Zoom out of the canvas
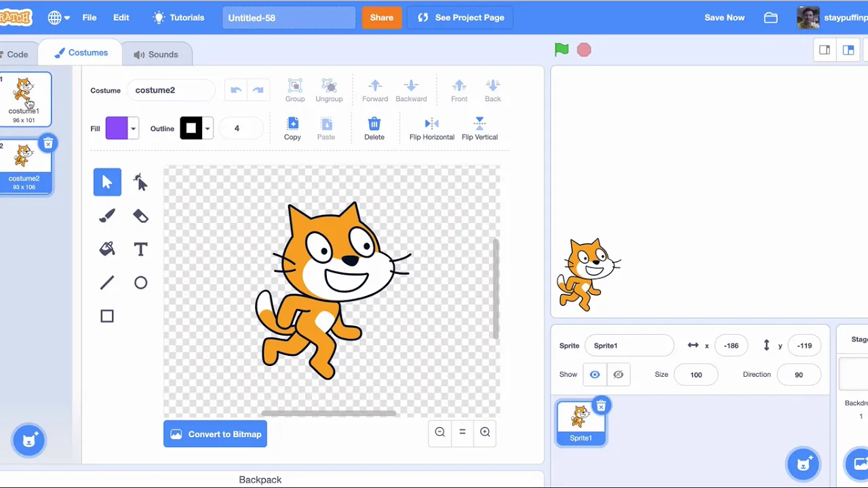Viewport: 868px width, 488px height. coord(440,432)
